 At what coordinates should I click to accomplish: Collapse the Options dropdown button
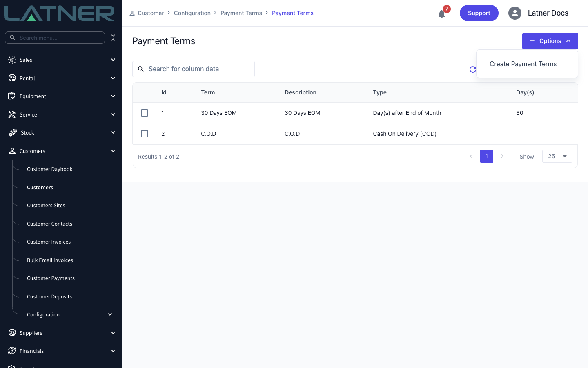point(550,41)
